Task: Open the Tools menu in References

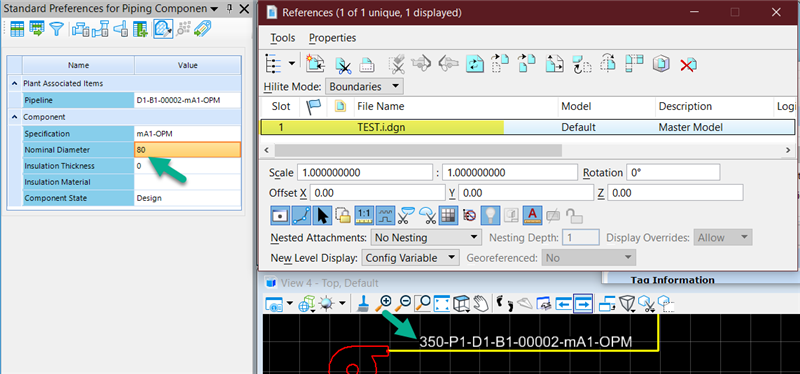Action: click(283, 38)
